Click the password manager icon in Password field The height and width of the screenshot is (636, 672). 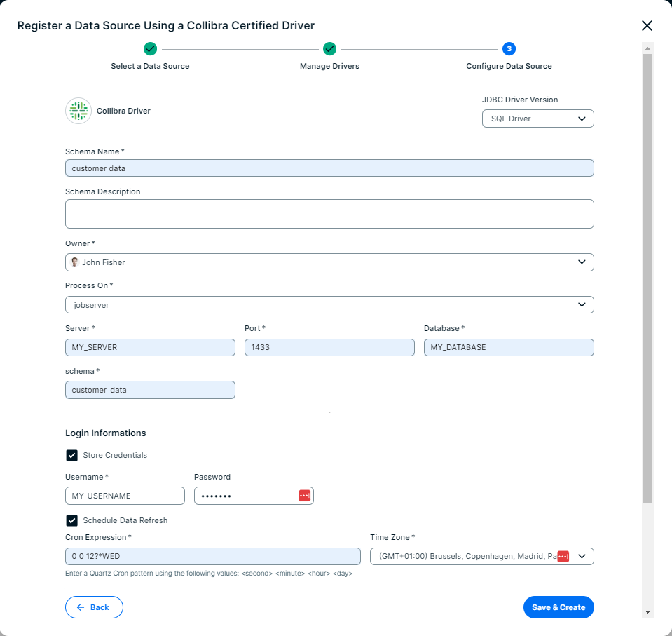pyautogui.click(x=304, y=496)
